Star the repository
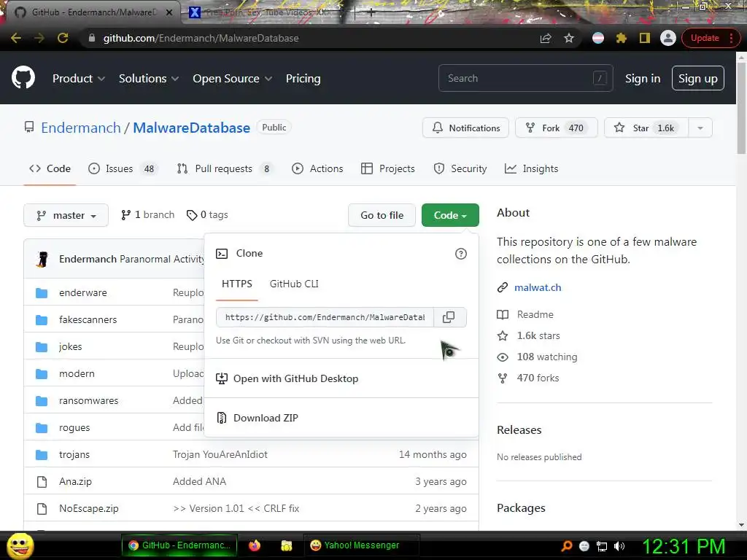The height and width of the screenshot is (560, 747). point(646,128)
